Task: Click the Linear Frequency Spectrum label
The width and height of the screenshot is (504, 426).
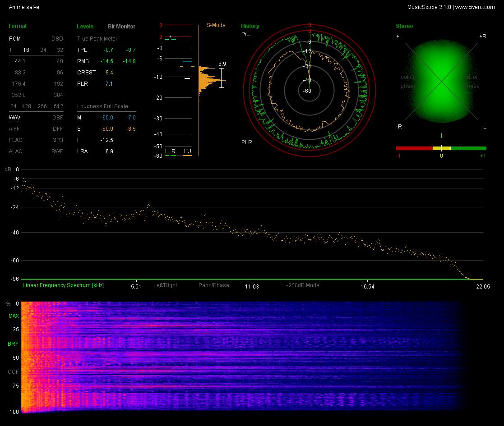Action: [63, 285]
